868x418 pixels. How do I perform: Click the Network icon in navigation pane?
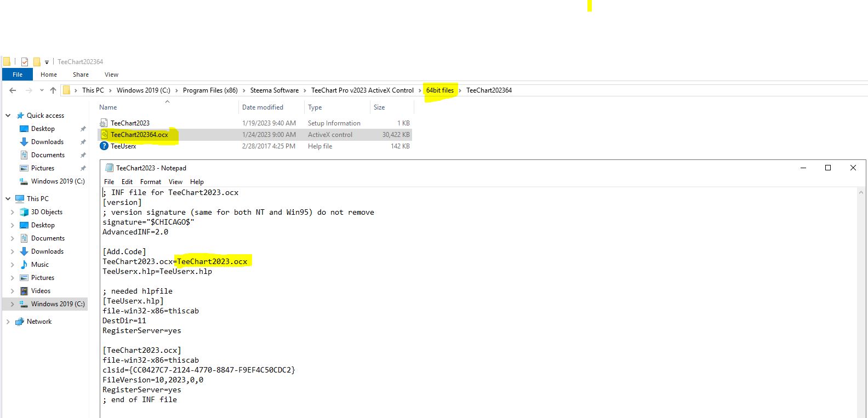[x=20, y=322]
